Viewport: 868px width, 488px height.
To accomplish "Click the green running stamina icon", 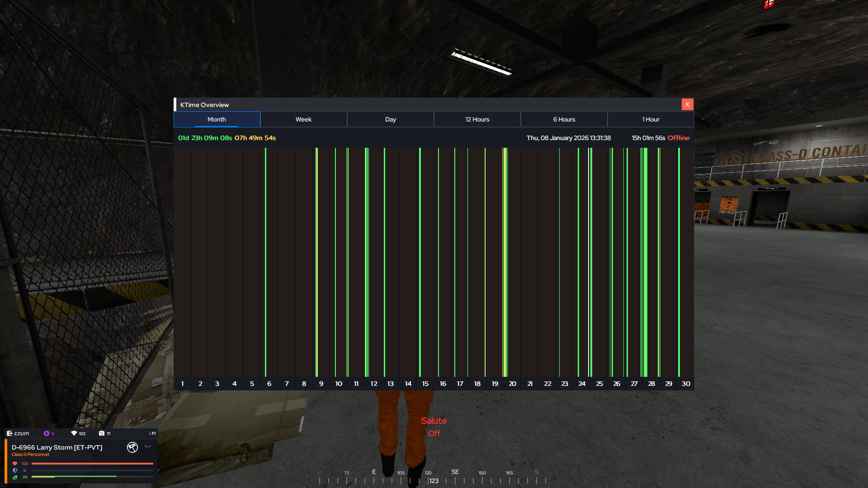I will tap(15, 477).
